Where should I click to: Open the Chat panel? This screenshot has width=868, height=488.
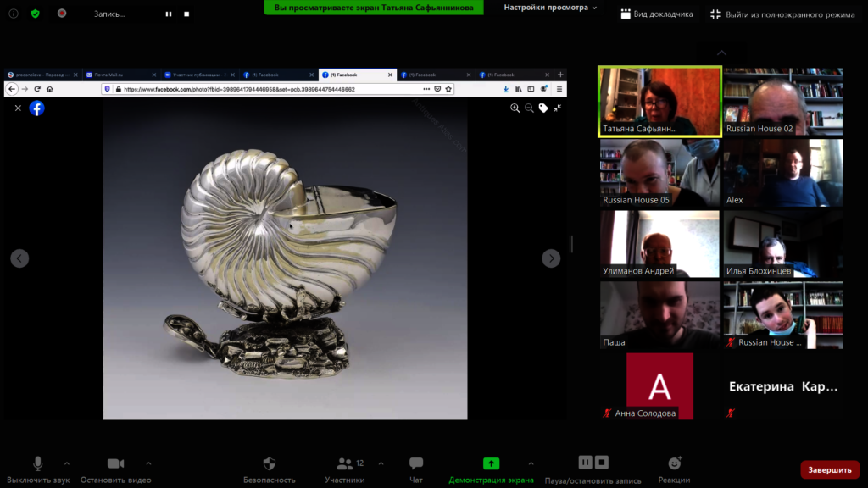click(x=416, y=464)
